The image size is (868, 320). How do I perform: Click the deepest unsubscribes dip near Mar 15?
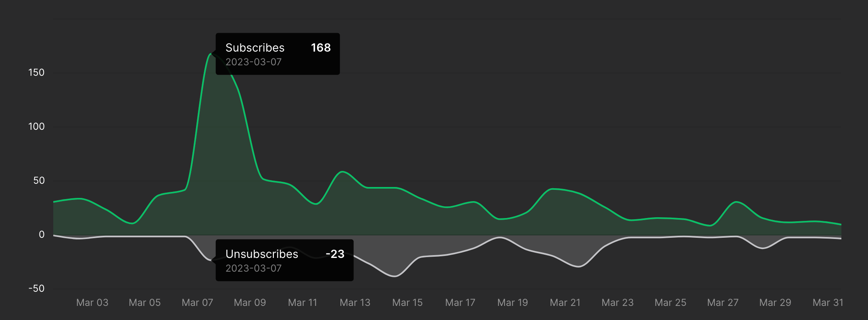(x=394, y=276)
